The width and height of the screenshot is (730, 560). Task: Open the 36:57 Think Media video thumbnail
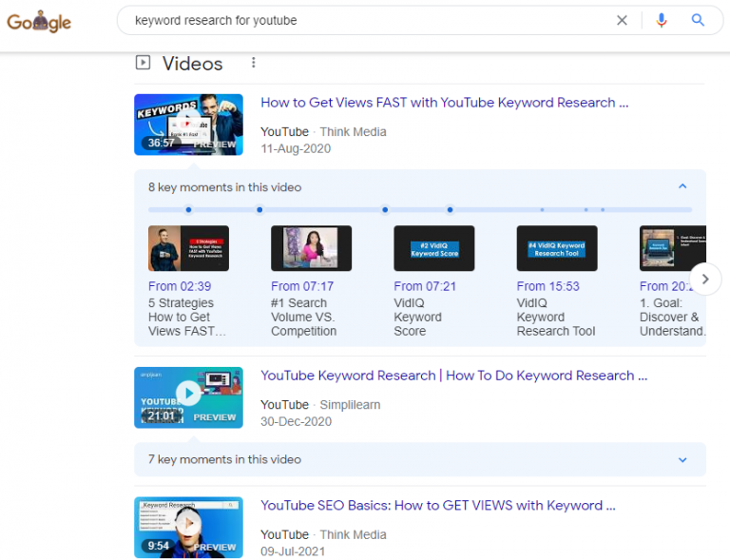[x=188, y=125]
